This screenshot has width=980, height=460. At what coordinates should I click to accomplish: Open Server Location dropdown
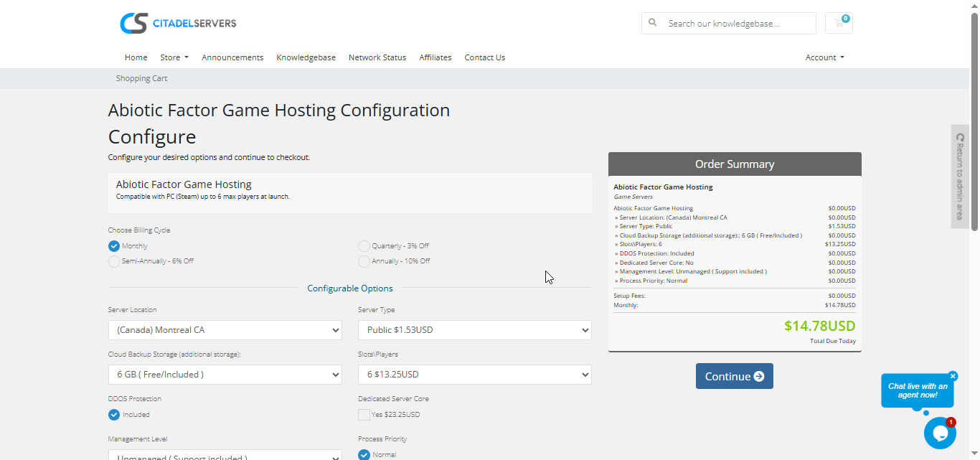tap(225, 330)
